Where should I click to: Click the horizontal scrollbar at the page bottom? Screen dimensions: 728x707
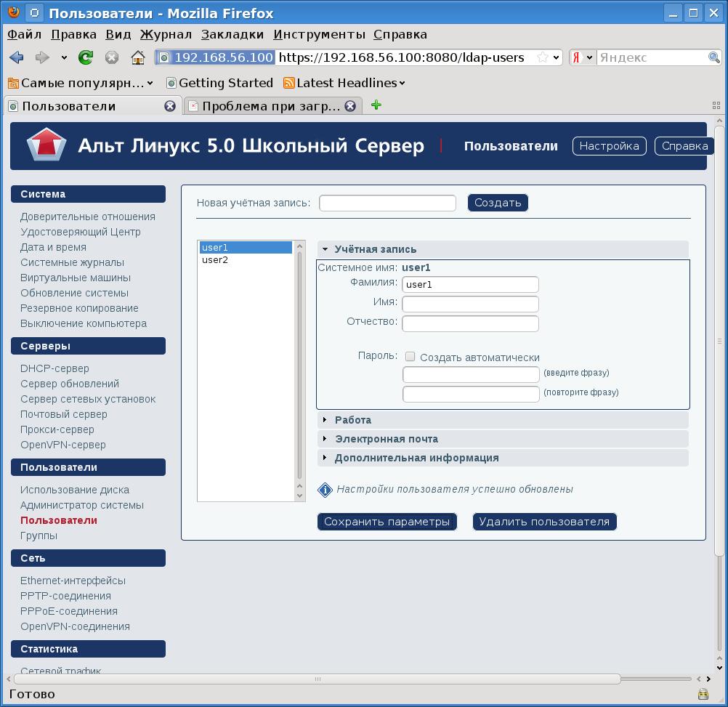coord(317,679)
